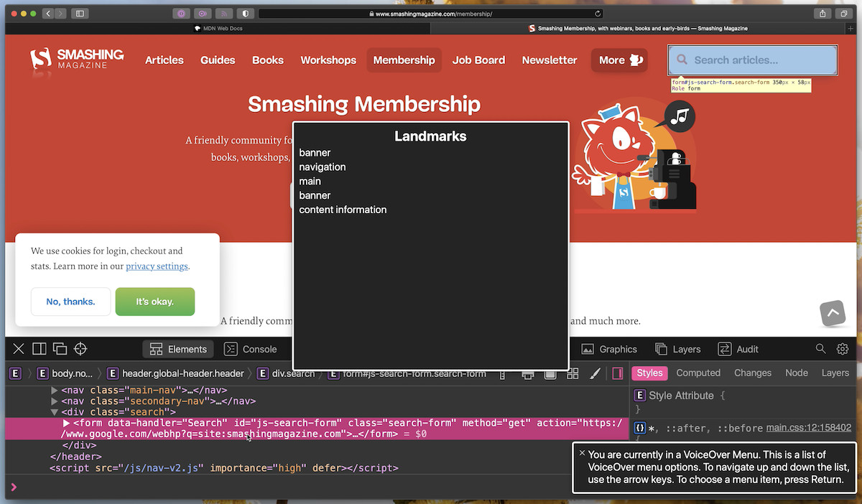The height and width of the screenshot is (504, 862).
Task: Click the Safari address bar
Action: (431, 14)
